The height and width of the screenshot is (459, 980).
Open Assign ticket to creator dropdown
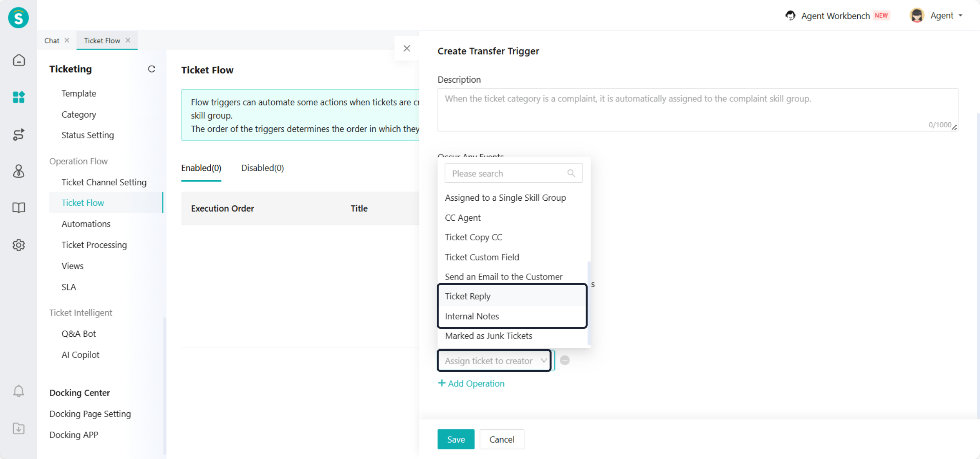pos(495,361)
